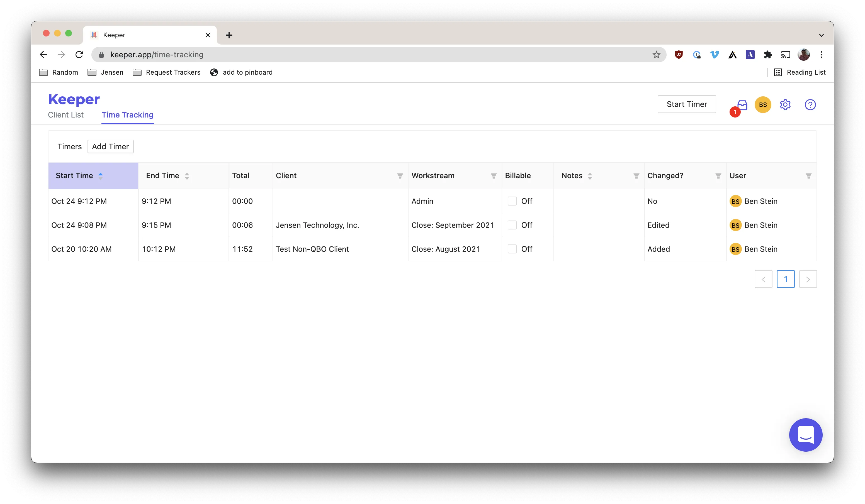
Task: Open the Request Trackers bookmarks folder
Action: (x=166, y=72)
